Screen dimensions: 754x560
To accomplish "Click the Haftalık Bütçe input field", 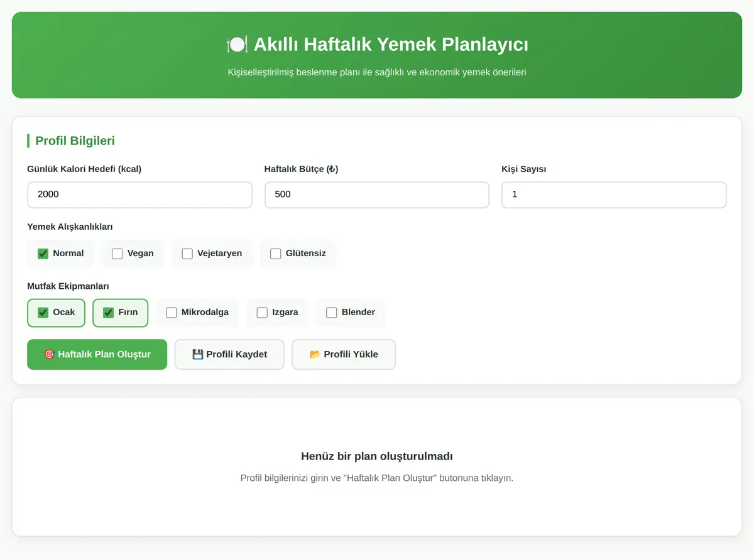I will point(377,195).
